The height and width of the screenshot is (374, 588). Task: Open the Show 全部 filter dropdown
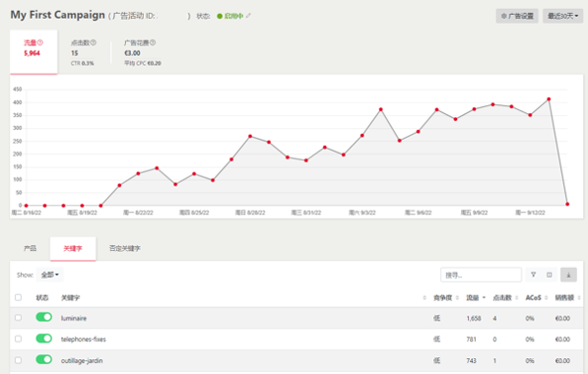tap(50, 275)
